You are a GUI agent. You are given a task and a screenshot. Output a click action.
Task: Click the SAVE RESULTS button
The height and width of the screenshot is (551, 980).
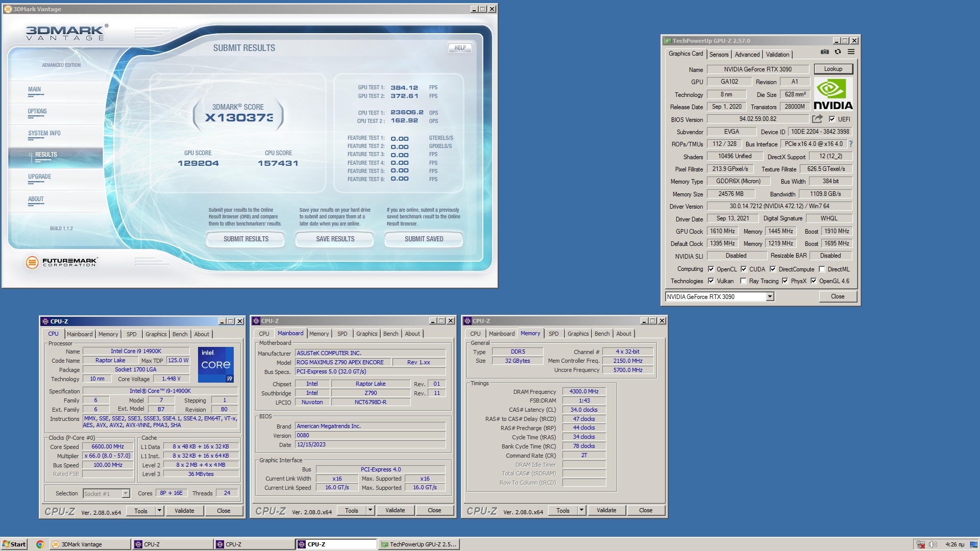click(335, 239)
